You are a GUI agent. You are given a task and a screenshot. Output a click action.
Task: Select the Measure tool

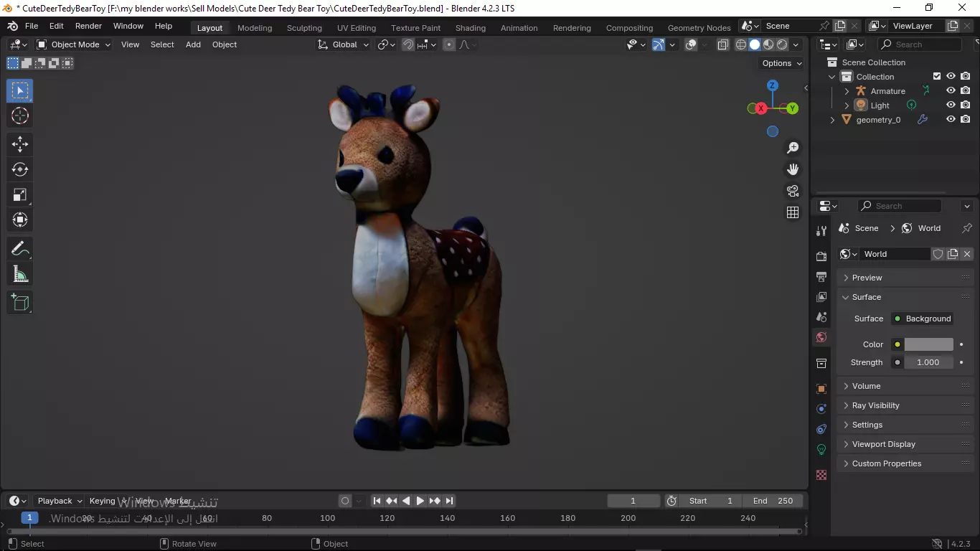click(20, 274)
